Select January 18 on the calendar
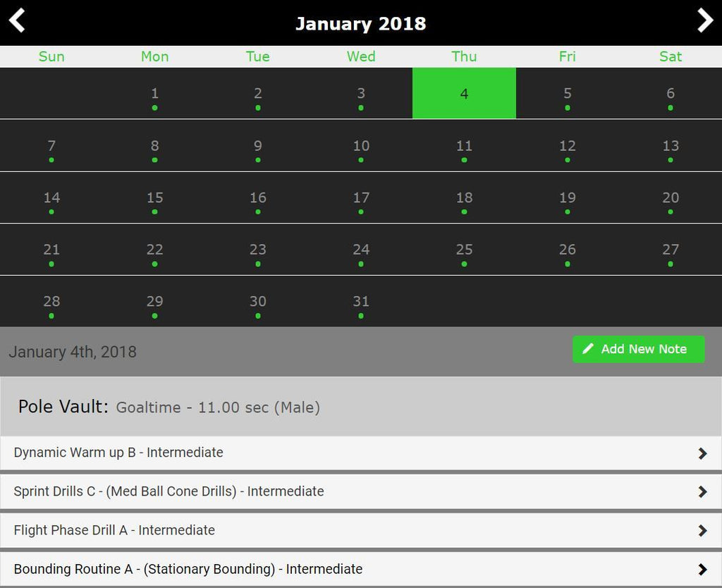This screenshot has width=722, height=588. [464, 197]
